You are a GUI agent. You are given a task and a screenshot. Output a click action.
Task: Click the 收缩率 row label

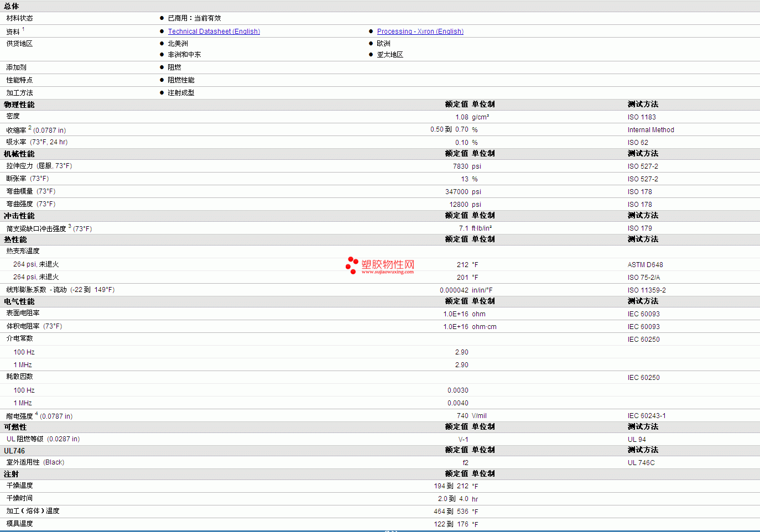[x=36, y=130]
